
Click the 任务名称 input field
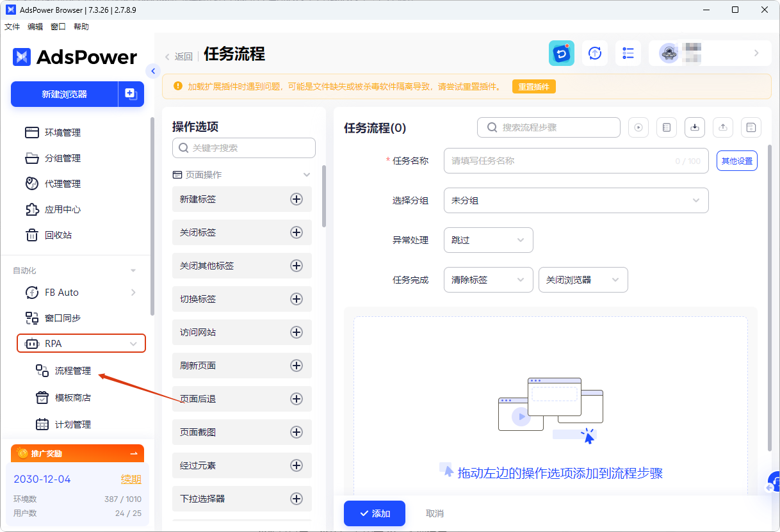(576, 161)
